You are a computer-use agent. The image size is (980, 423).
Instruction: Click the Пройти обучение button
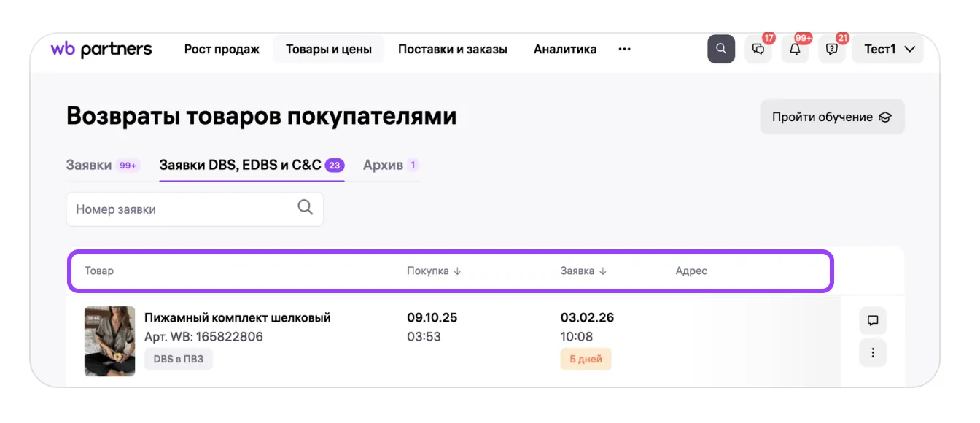(831, 117)
